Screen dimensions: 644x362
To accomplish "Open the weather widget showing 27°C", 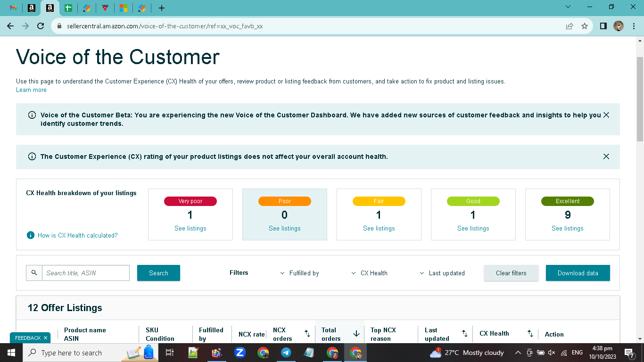I will (466, 353).
